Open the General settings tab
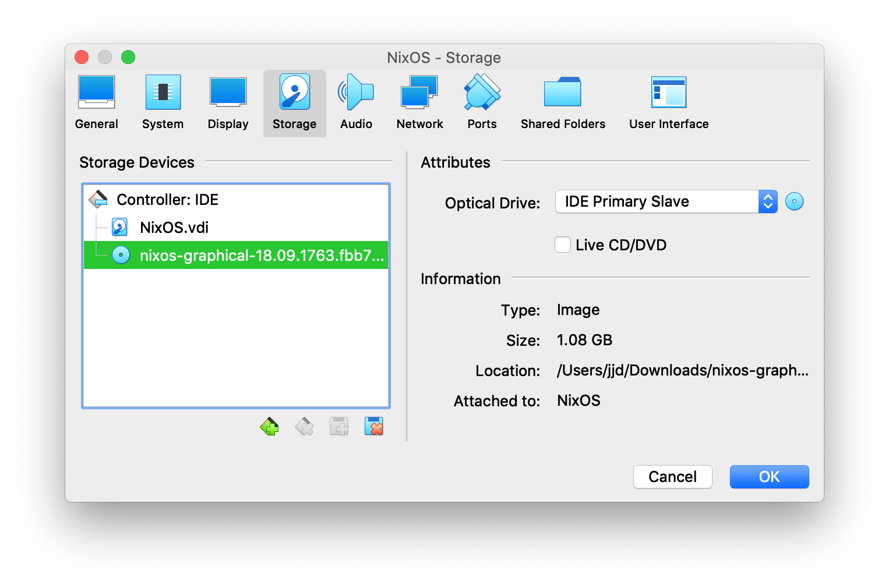The width and height of the screenshot is (889, 588). (x=96, y=103)
